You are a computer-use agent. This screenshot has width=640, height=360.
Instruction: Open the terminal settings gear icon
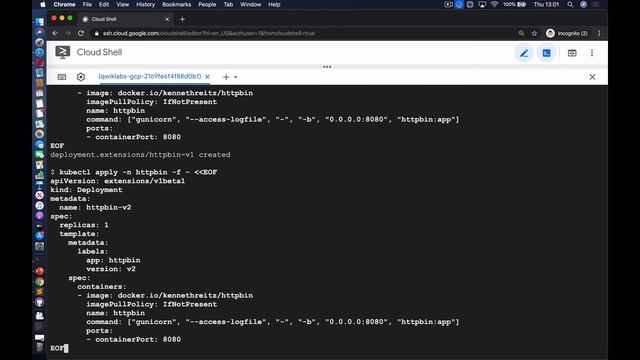pos(81,77)
